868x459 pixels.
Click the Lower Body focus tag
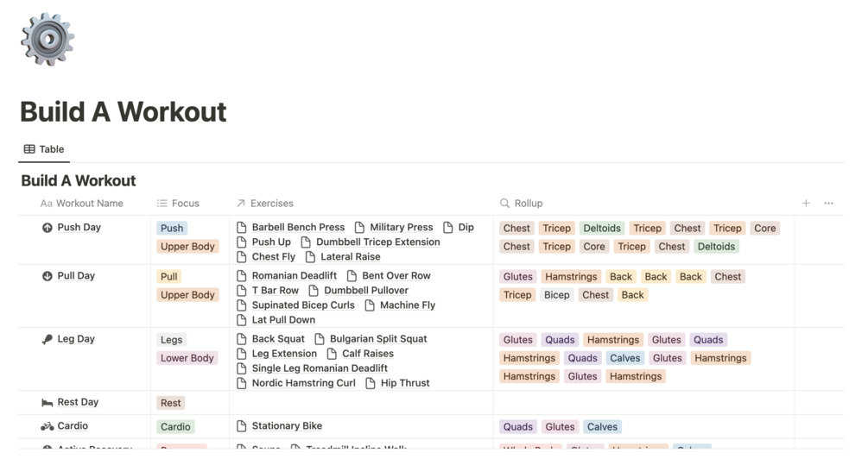[187, 358]
